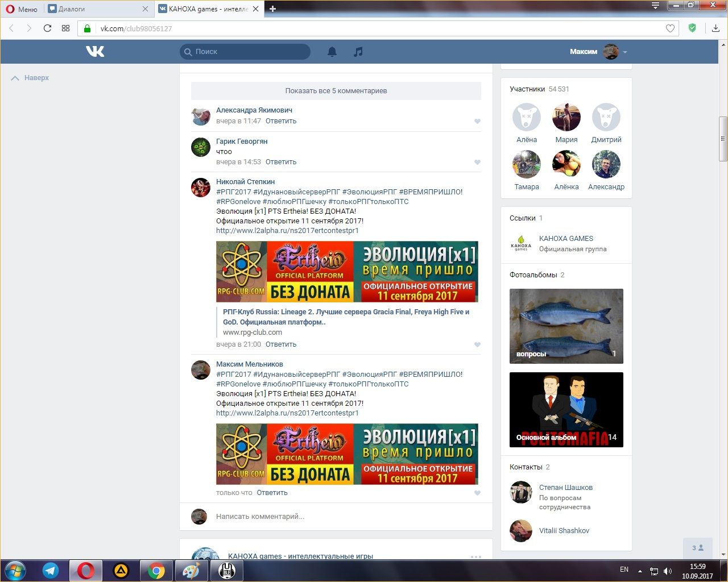Open the Opera Меню button
The height and width of the screenshot is (582, 728).
tap(22, 9)
